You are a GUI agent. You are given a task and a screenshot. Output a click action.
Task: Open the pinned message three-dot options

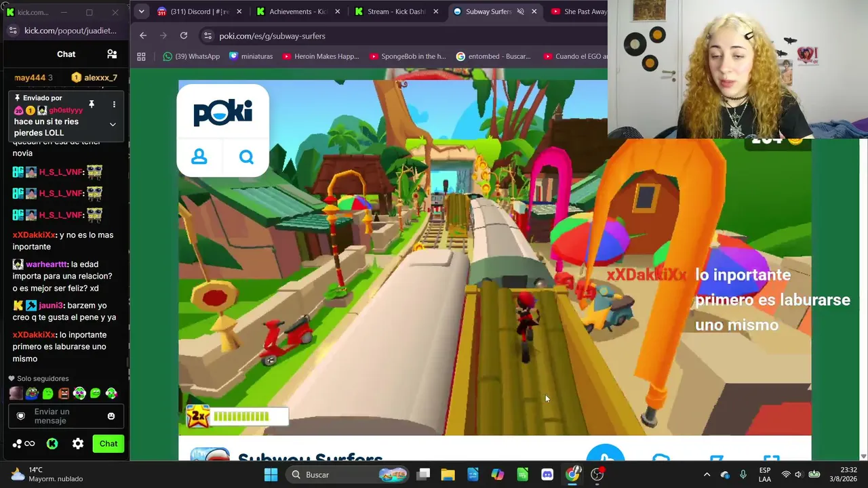tap(114, 104)
